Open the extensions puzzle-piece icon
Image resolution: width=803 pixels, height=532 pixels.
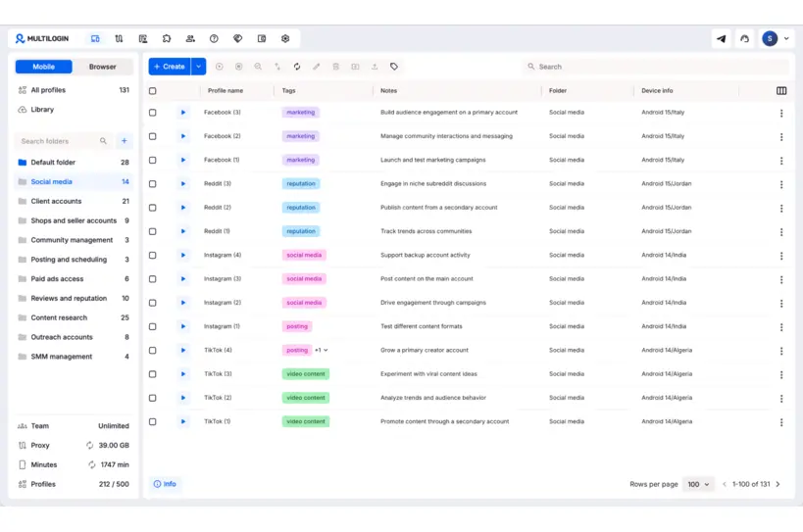tap(167, 39)
